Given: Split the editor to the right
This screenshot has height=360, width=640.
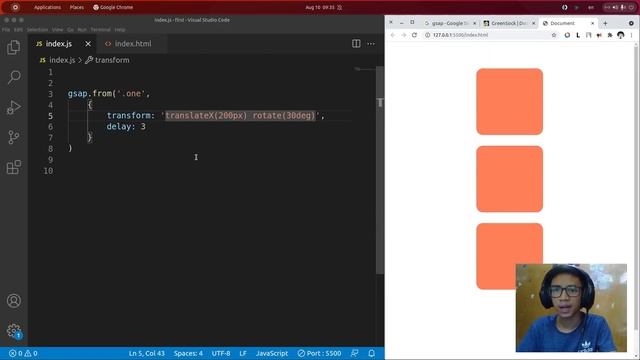Looking at the screenshot, I should pyautogui.click(x=356, y=44).
